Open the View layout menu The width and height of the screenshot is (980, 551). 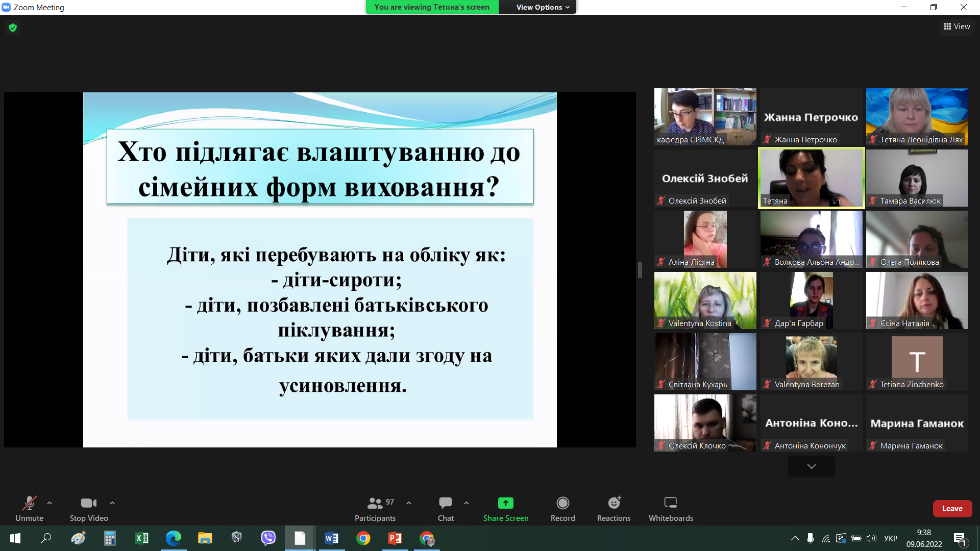click(x=957, y=27)
